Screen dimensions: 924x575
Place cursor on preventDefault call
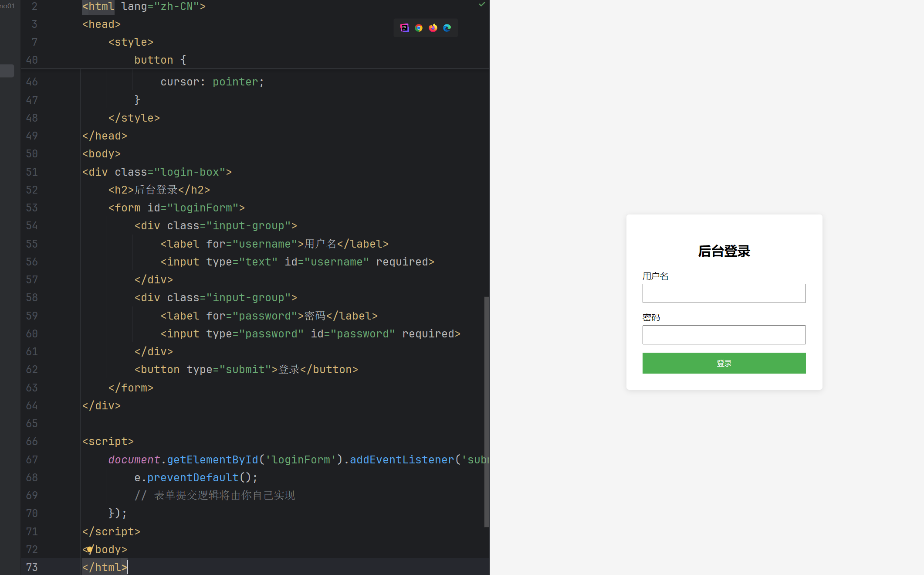tap(193, 478)
